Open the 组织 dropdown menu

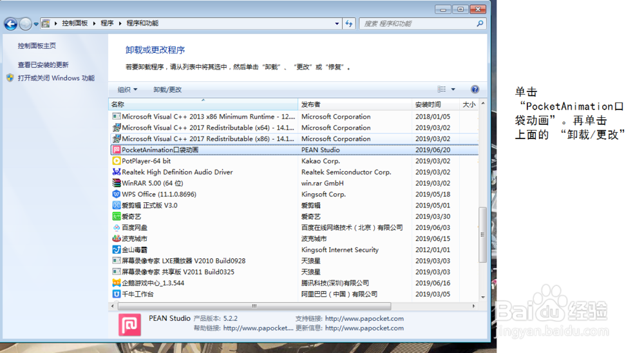(x=128, y=90)
